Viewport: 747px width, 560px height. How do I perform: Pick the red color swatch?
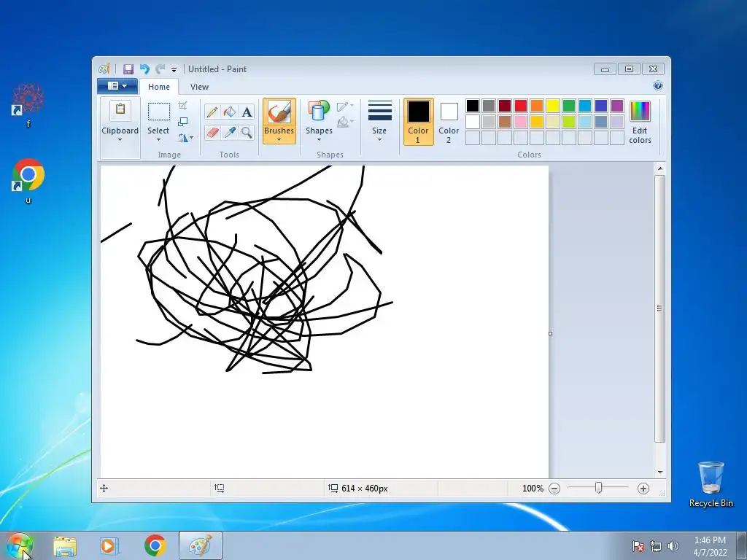point(521,105)
